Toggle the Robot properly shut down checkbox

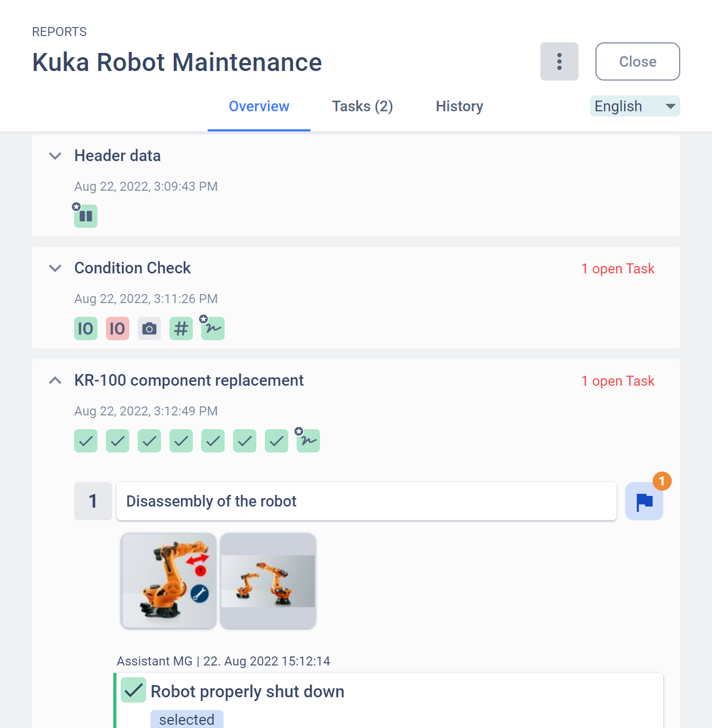[x=133, y=690]
